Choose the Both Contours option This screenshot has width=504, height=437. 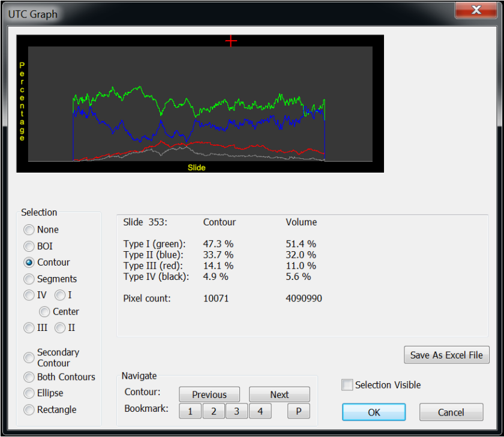(x=29, y=377)
